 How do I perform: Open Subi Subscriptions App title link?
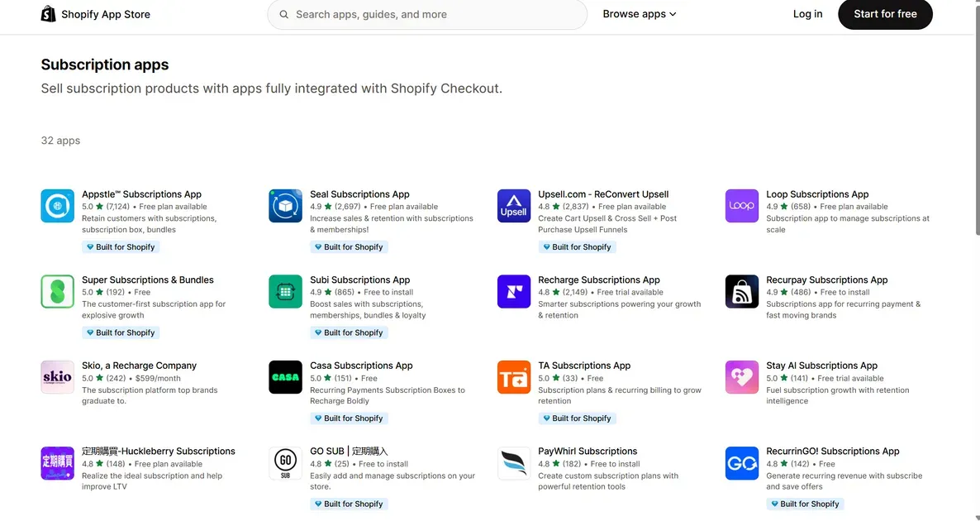(x=360, y=280)
